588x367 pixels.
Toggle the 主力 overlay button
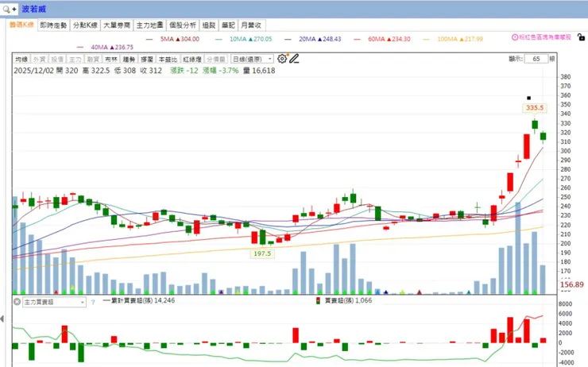[x=75, y=60]
